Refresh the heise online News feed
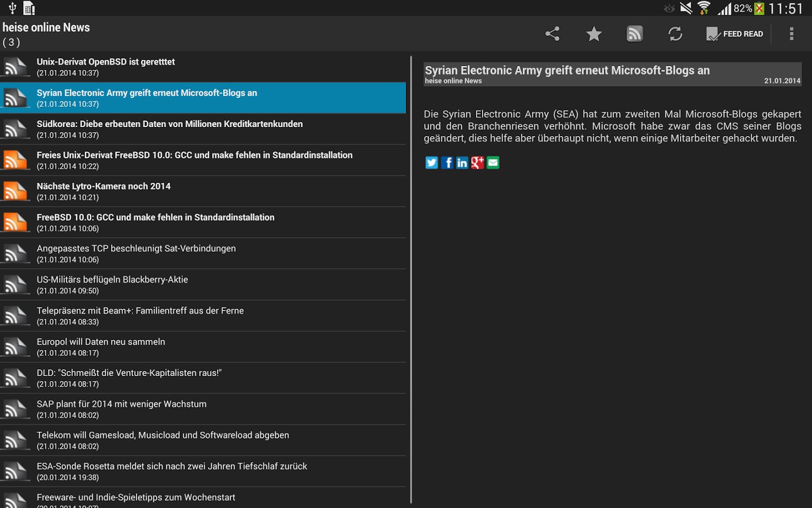The width and height of the screenshot is (812, 508). [676, 34]
